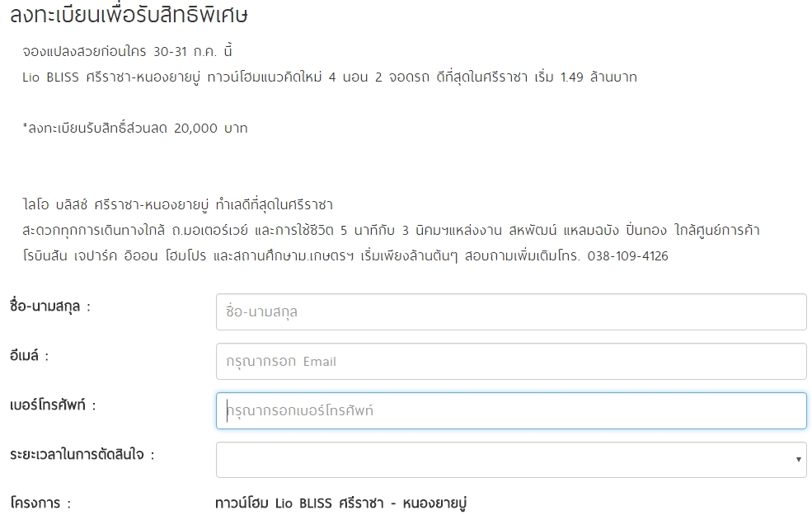The width and height of the screenshot is (812, 515).
Task: Click the ชื่อ-นามสกุล field label
Action: 49,307
